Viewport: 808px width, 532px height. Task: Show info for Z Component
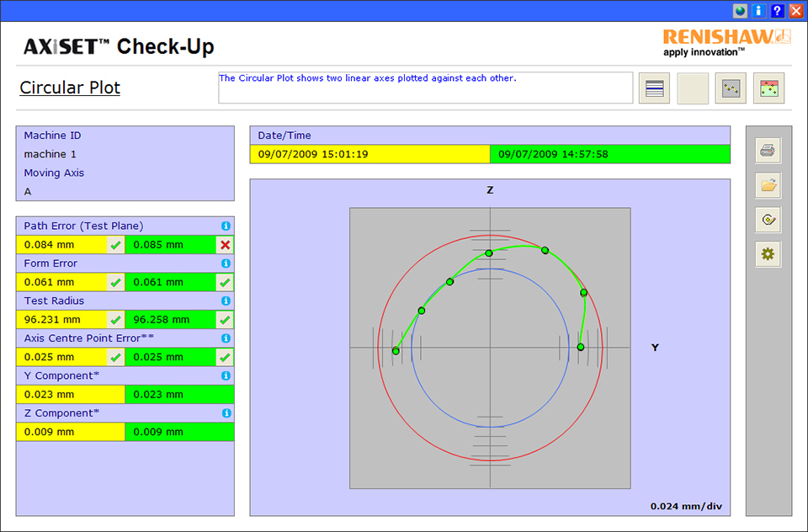226,413
